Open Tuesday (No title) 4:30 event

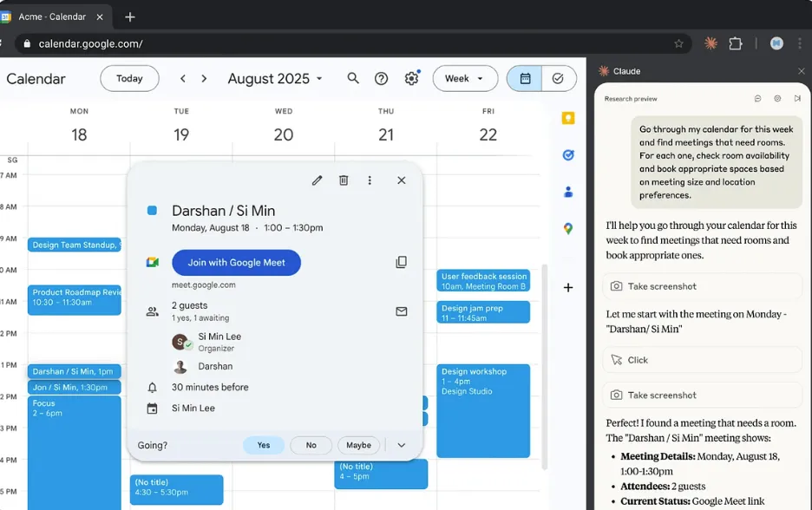tap(177, 490)
